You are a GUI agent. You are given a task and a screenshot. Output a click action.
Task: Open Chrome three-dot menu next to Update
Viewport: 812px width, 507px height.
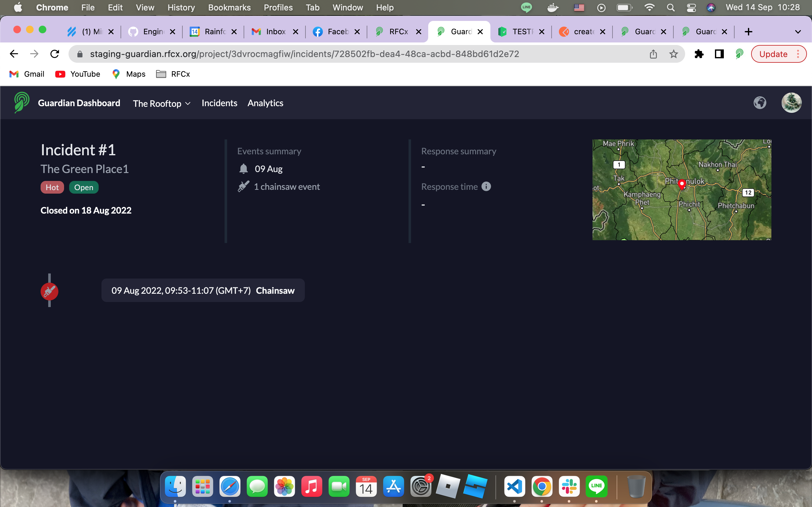coord(798,54)
